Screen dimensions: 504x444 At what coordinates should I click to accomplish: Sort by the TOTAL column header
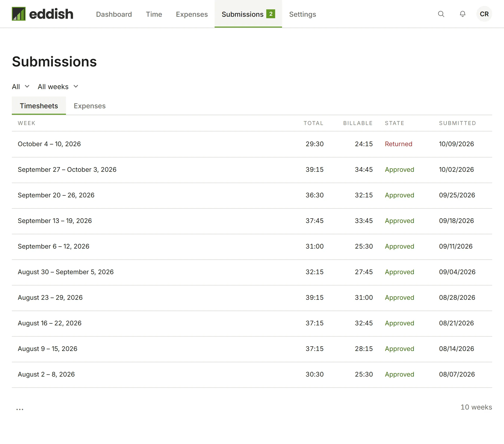click(x=313, y=123)
